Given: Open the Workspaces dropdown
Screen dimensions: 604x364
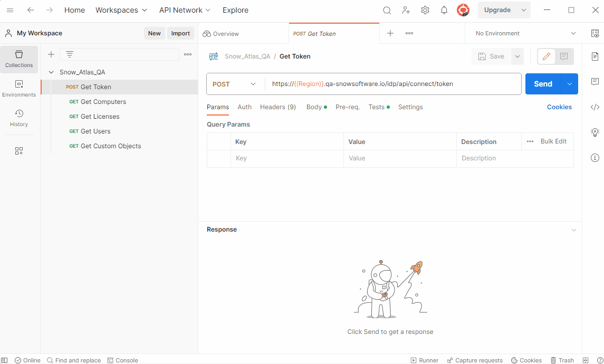Looking at the screenshot, I should click(x=121, y=11).
